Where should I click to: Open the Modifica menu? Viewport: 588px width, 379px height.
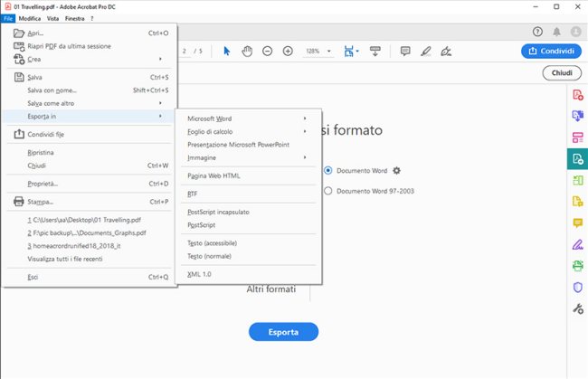tap(30, 18)
